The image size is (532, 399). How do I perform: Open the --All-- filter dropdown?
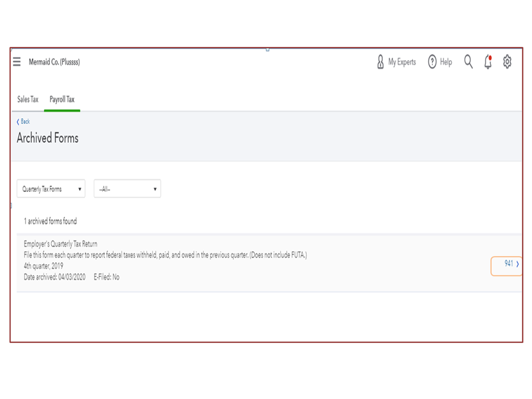[127, 189]
